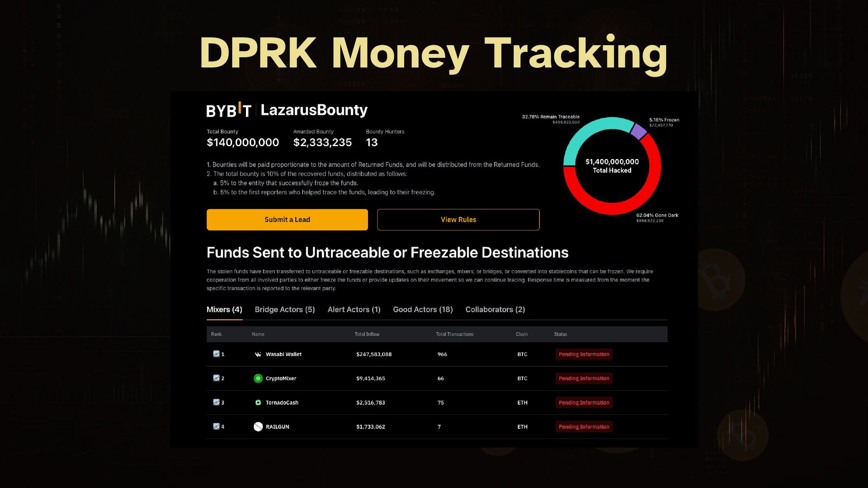Open the Alert Actors (1) tab

click(354, 310)
